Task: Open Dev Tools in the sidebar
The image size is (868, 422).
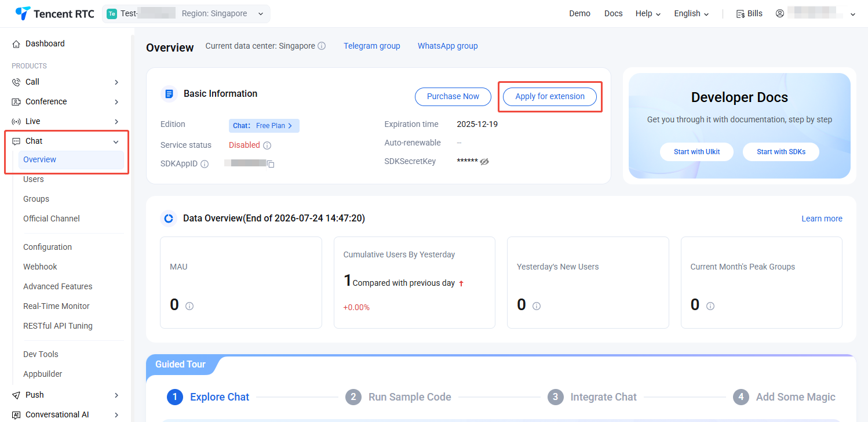Action: (41, 355)
